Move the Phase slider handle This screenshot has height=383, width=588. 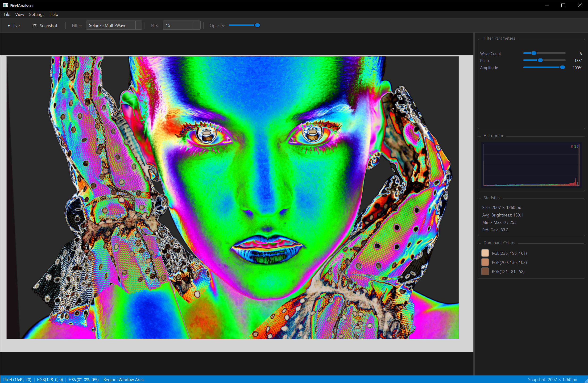pos(541,60)
